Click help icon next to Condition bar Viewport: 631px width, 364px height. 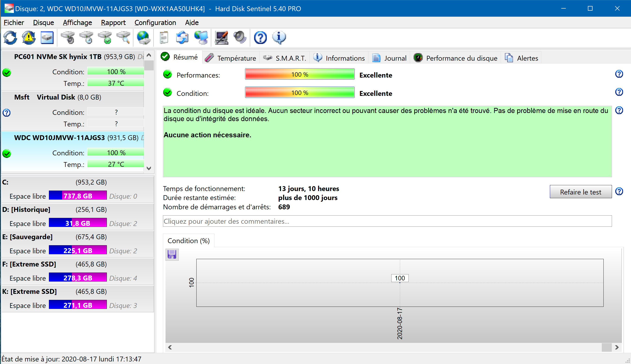619,92
